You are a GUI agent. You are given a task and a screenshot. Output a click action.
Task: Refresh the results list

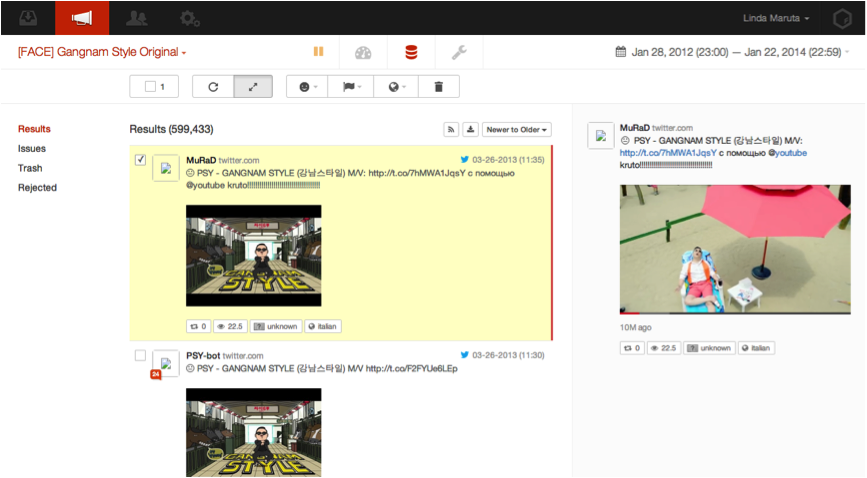pos(213,87)
